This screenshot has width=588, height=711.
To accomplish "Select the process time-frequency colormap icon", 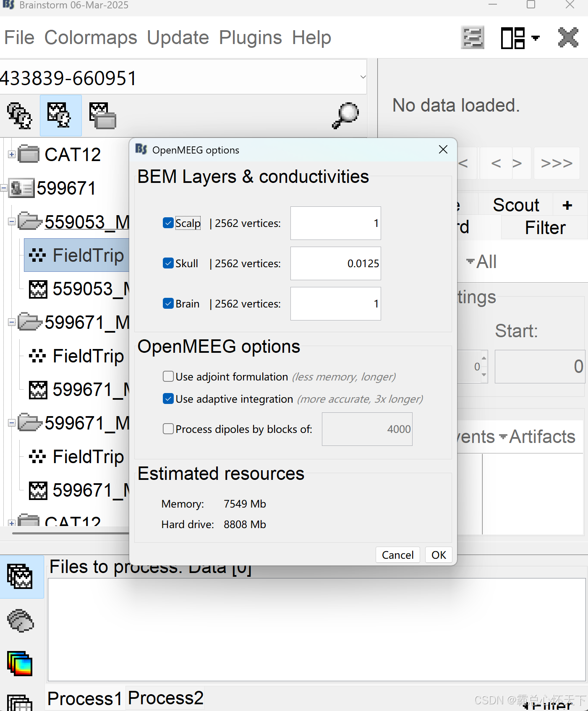I will coord(20,664).
